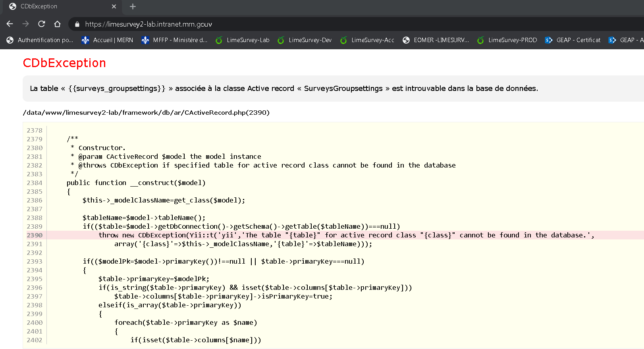Open the Authentification bookmark
The image size is (644, 349).
40,40
